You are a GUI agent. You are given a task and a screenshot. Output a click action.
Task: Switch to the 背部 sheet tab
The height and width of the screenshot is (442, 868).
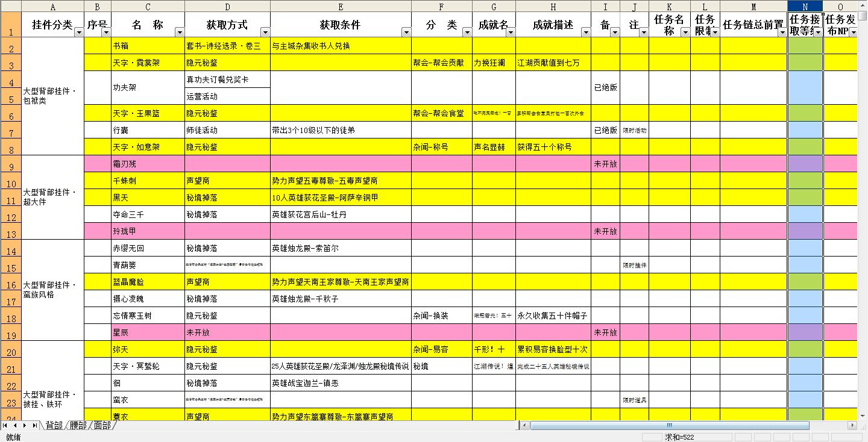pos(54,425)
